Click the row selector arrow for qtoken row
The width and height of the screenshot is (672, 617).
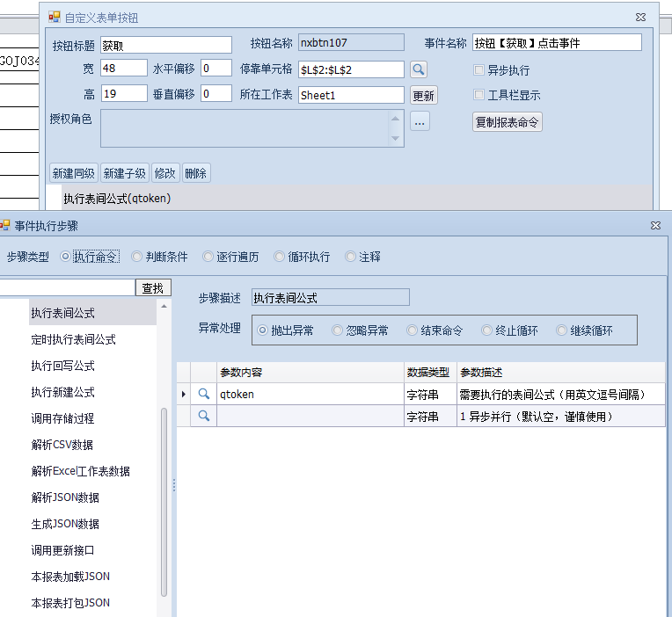[x=184, y=395]
